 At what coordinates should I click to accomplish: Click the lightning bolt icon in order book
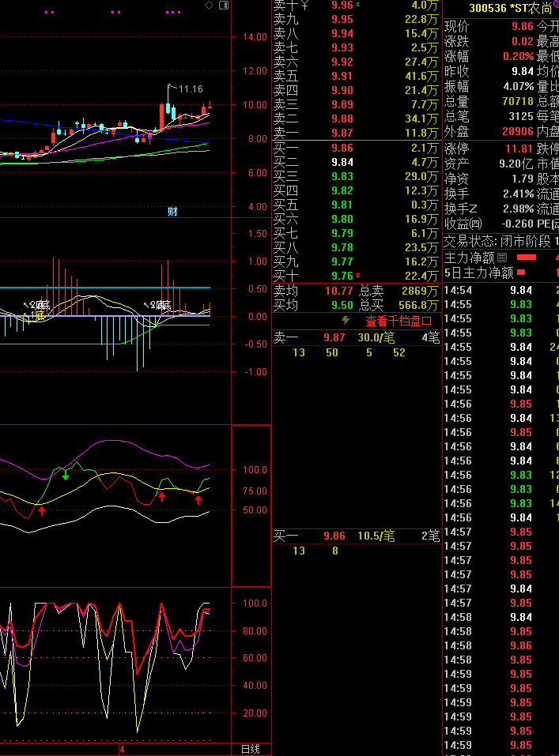(x=346, y=321)
